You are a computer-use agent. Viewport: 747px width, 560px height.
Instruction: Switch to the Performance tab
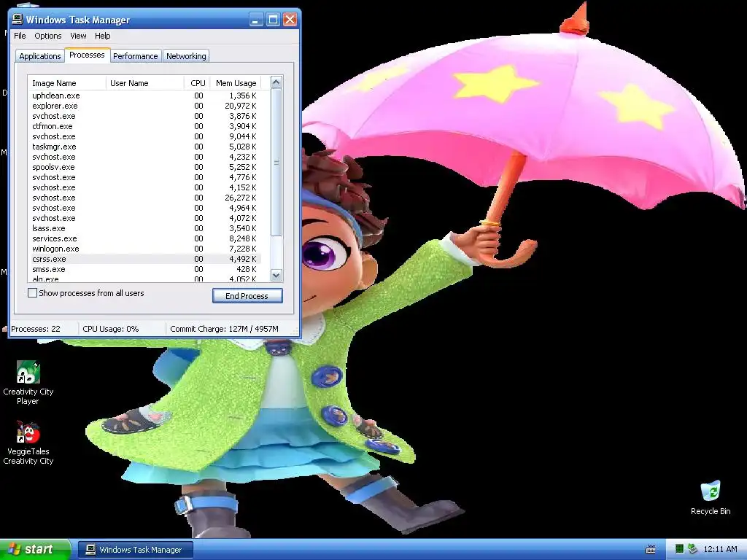click(135, 55)
